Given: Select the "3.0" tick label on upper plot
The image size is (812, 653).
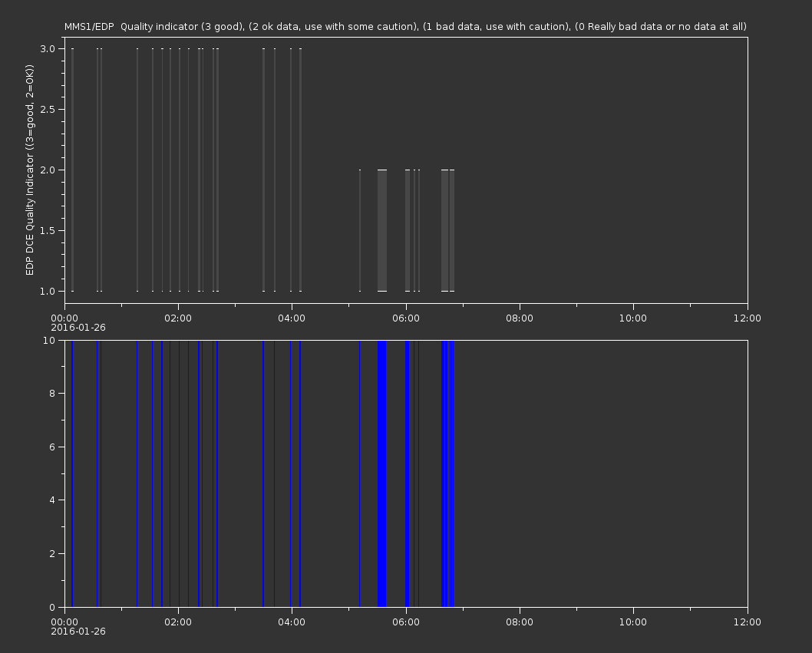Looking at the screenshot, I should (48, 48).
